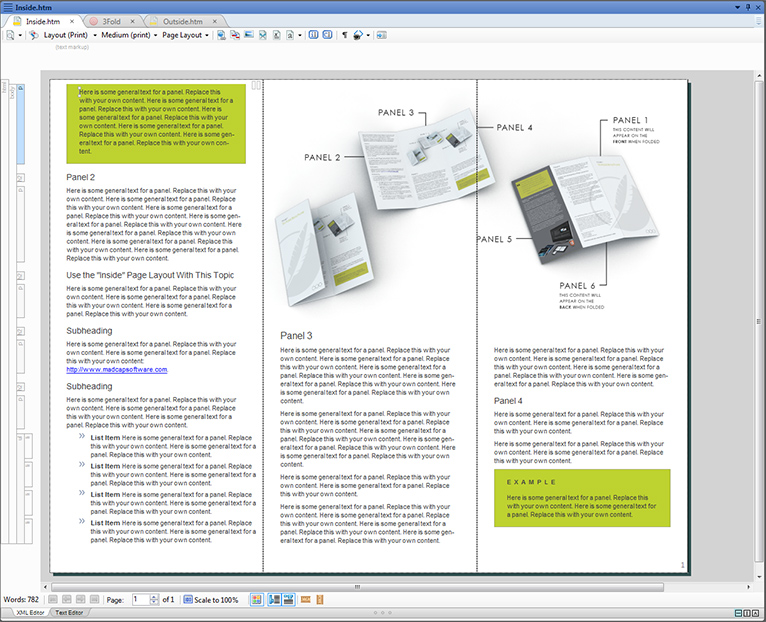
Task: Switch to the Inside.htm tab
Action: tap(43, 21)
